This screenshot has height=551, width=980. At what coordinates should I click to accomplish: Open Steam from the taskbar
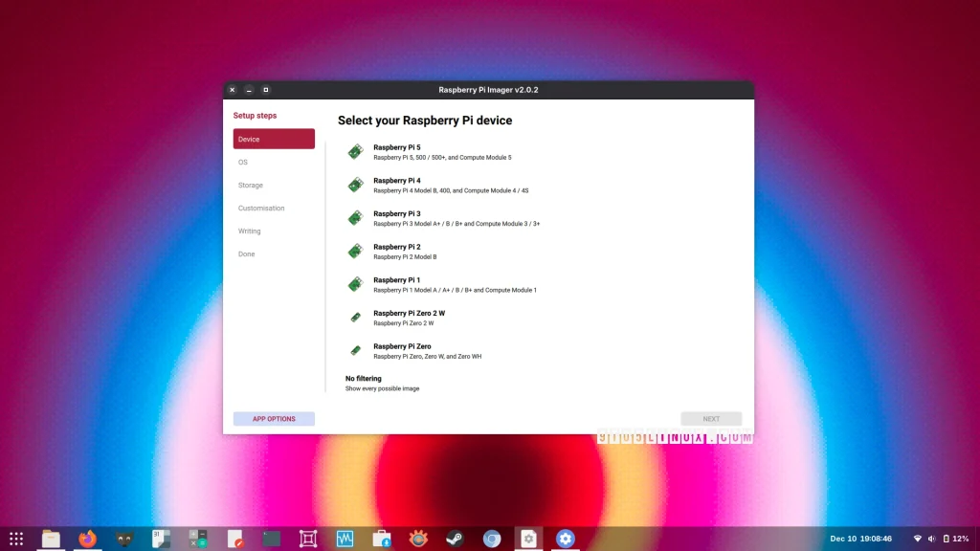(x=456, y=538)
